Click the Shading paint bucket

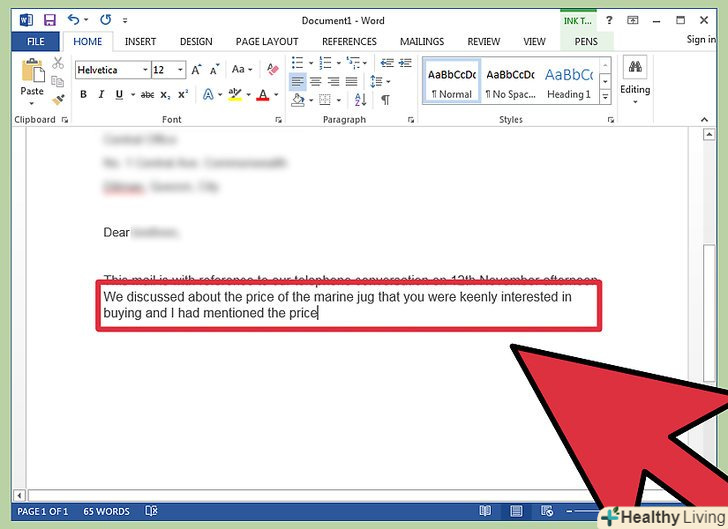298,99
